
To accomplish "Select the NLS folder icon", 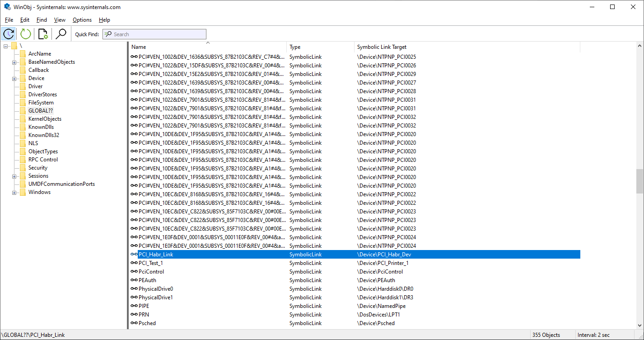I will (23, 143).
